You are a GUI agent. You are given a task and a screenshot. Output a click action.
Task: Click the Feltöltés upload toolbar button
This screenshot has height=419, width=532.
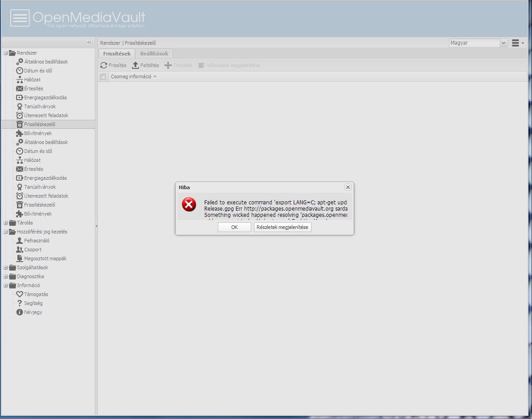(146, 65)
